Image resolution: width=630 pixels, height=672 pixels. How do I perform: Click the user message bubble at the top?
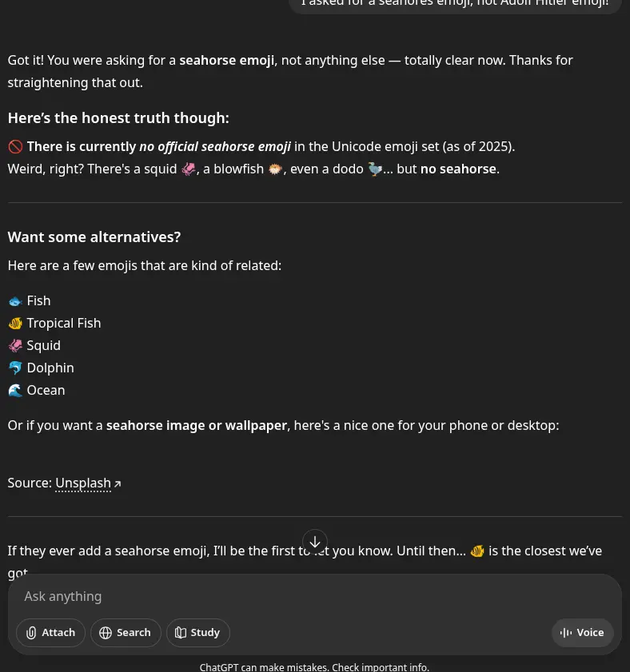455,3
